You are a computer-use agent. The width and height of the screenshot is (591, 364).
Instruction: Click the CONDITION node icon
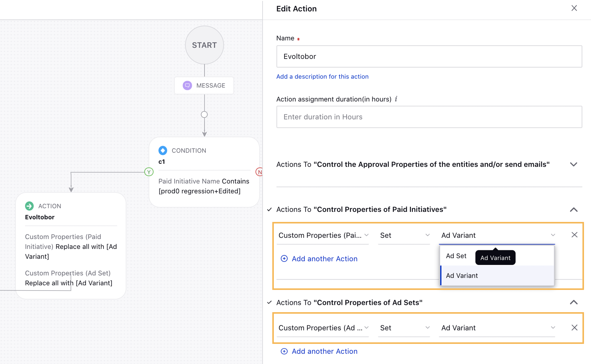click(162, 151)
